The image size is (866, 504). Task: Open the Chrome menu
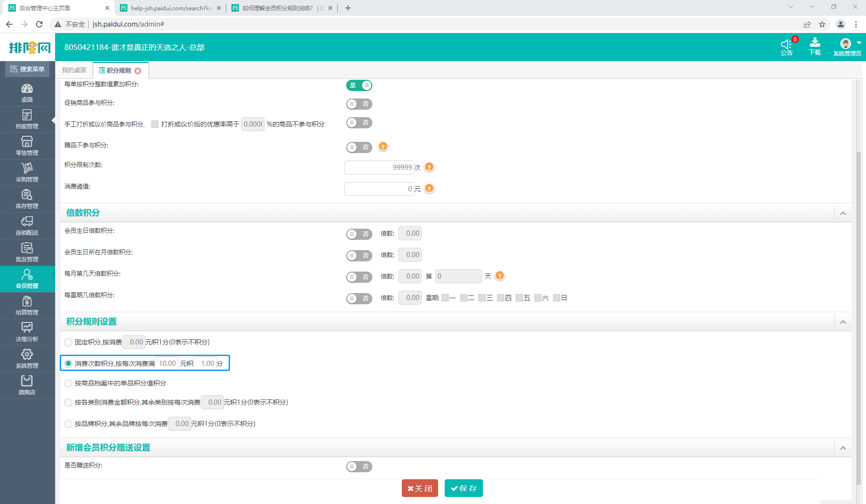point(856,24)
